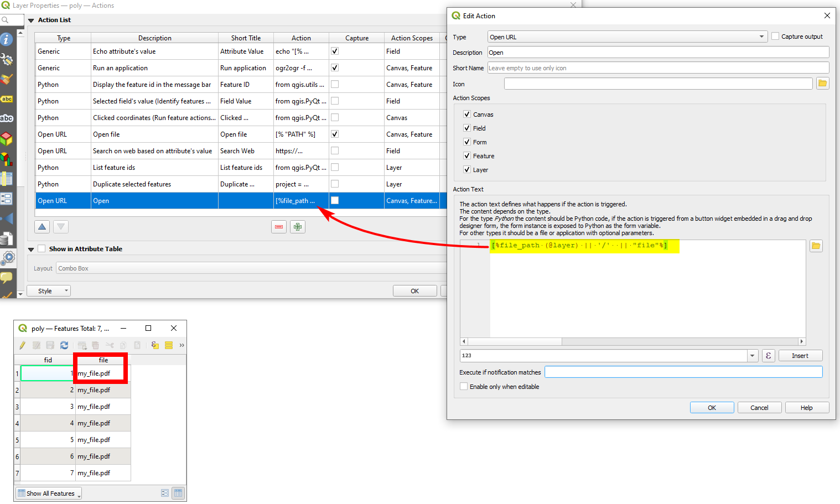
Task: Uncheck the Field action scope
Action: [466, 128]
